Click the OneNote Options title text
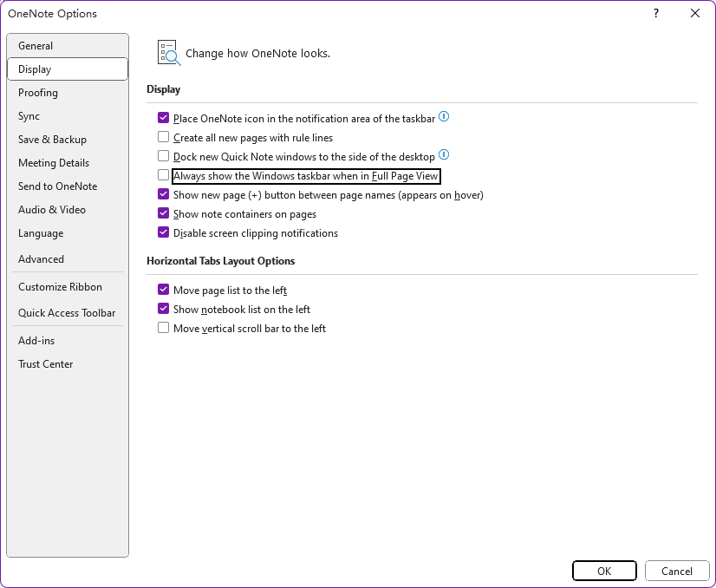This screenshot has width=716, height=588. coord(53,14)
